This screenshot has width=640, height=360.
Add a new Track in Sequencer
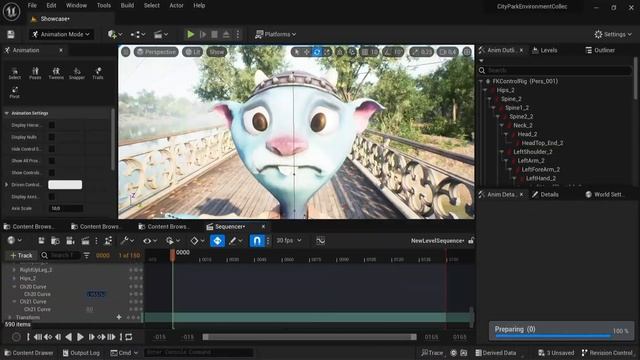coord(21,256)
